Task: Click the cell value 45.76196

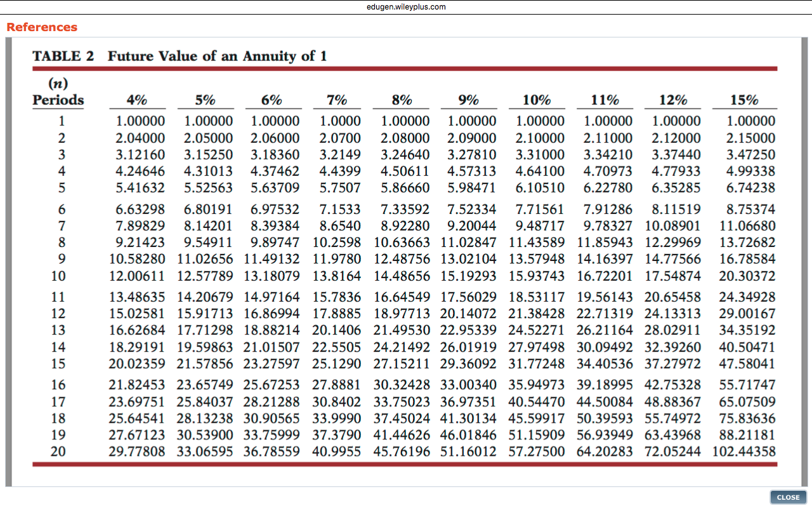Action: [402, 452]
